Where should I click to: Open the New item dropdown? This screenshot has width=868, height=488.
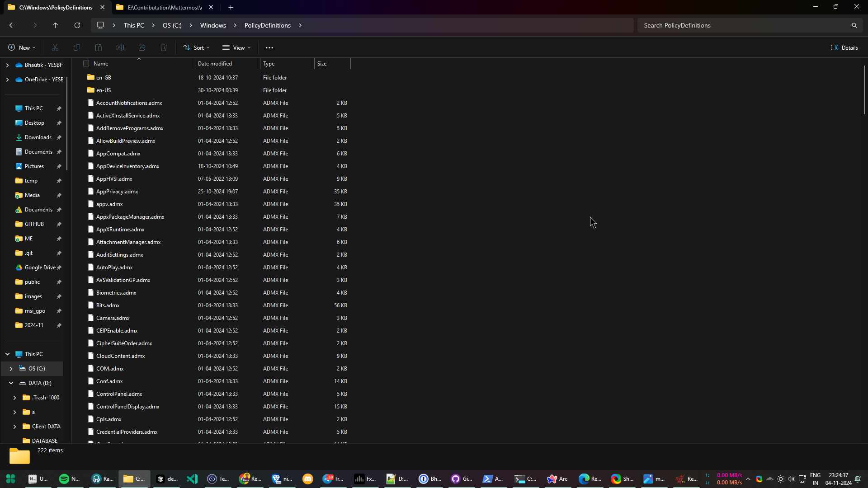click(x=21, y=47)
